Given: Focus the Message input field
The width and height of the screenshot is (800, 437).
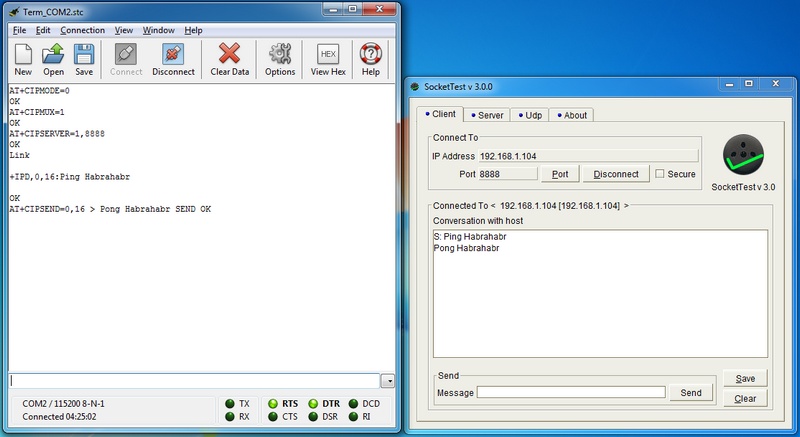Looking at the screenshot, I should (571, 392).
